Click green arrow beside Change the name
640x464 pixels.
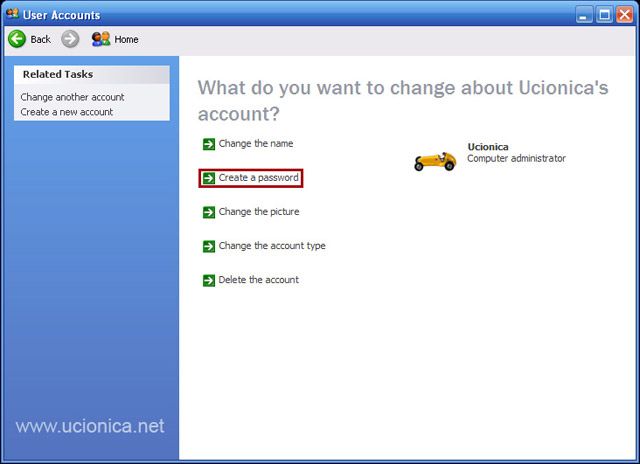click(208, 144)
